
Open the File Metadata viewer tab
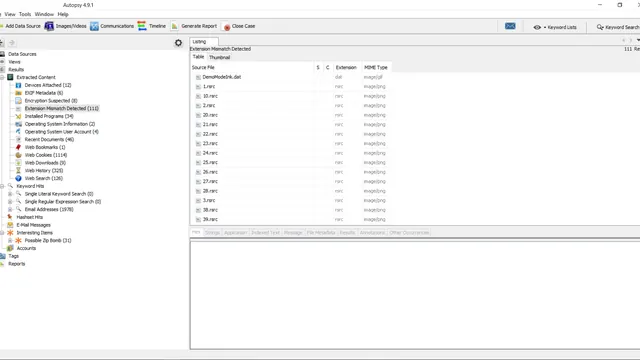coord(321,233)
